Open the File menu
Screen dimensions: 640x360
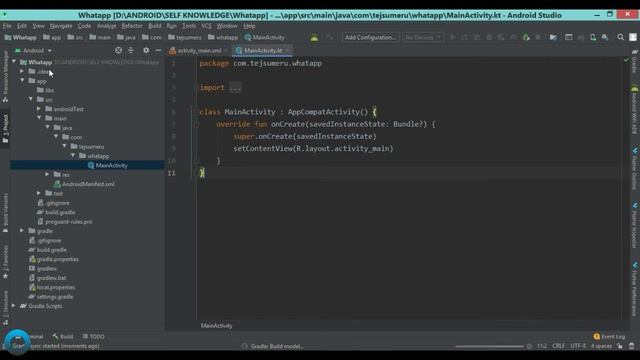[7, 26]
